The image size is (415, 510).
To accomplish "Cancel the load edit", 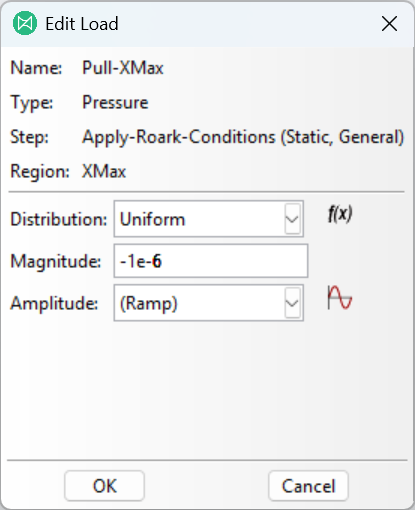I will [309, 486].
